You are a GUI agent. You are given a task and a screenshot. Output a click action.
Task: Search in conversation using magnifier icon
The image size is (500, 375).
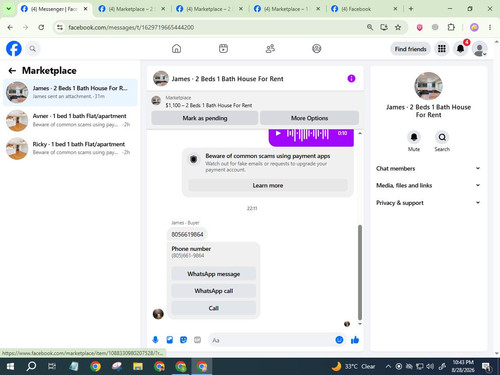pyautogui.click(x=442, y=137)
